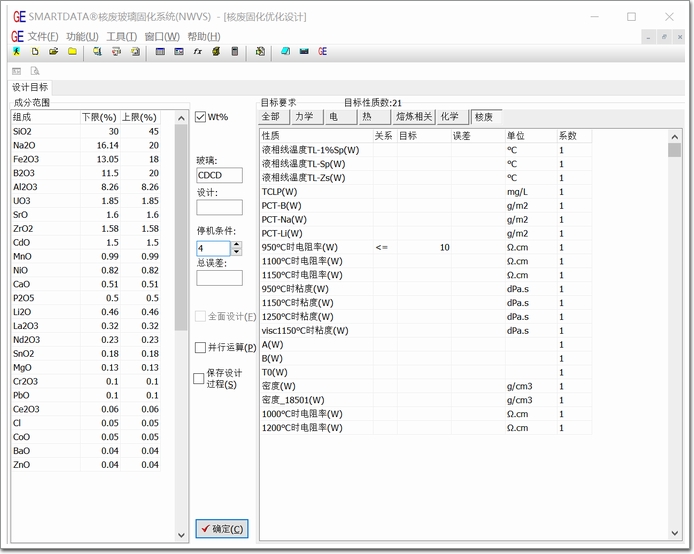Image resolution: width=694 pixels, height=554 pixels.
Task: Switch to the 力学 tab
Action: pyautogui.click(x=303, y=117)
